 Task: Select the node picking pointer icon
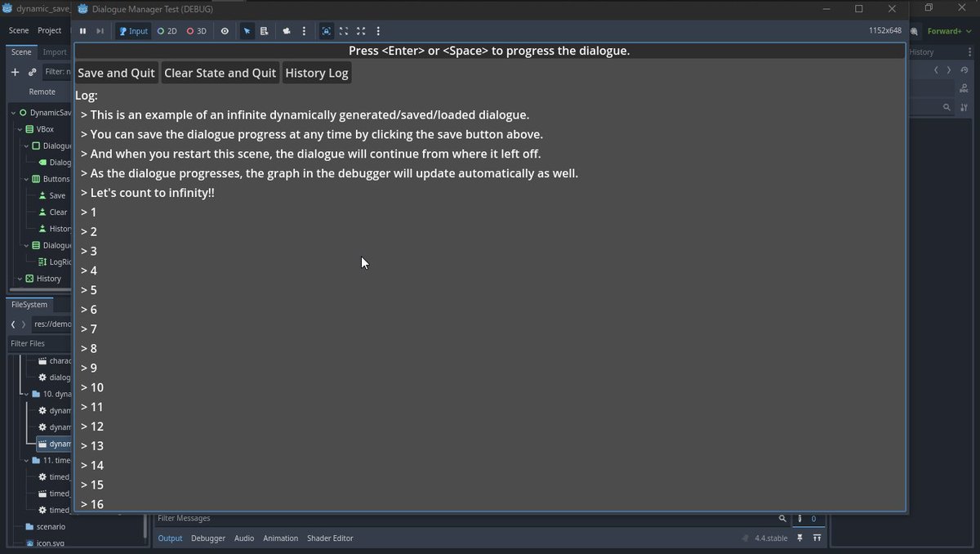pos(247,31)
